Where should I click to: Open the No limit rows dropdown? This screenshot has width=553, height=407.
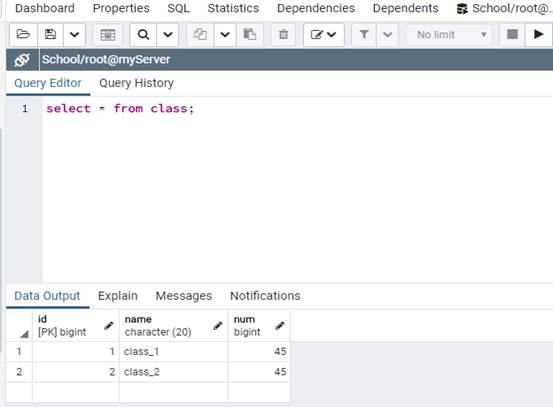point(450,35)
